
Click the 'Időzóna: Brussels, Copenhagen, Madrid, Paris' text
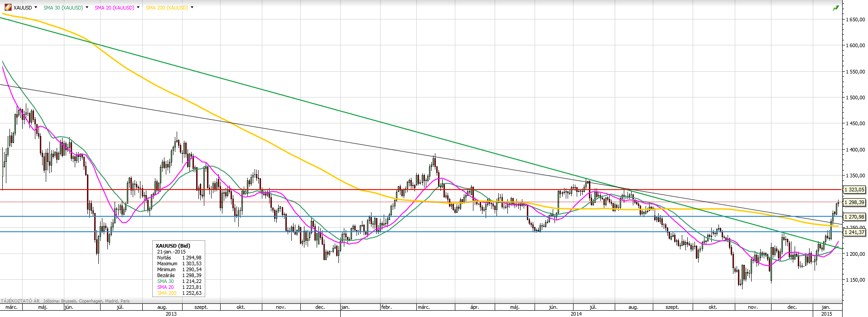coord(87,301)
